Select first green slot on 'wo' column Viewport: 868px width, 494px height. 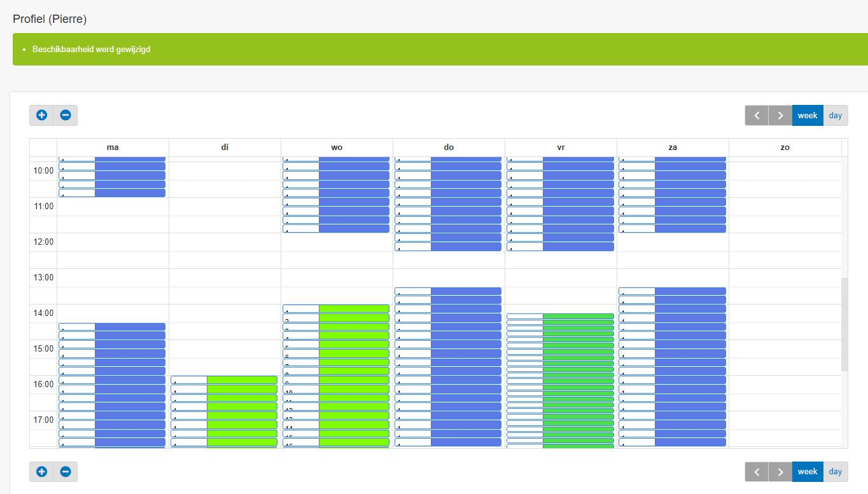point(354,308)
